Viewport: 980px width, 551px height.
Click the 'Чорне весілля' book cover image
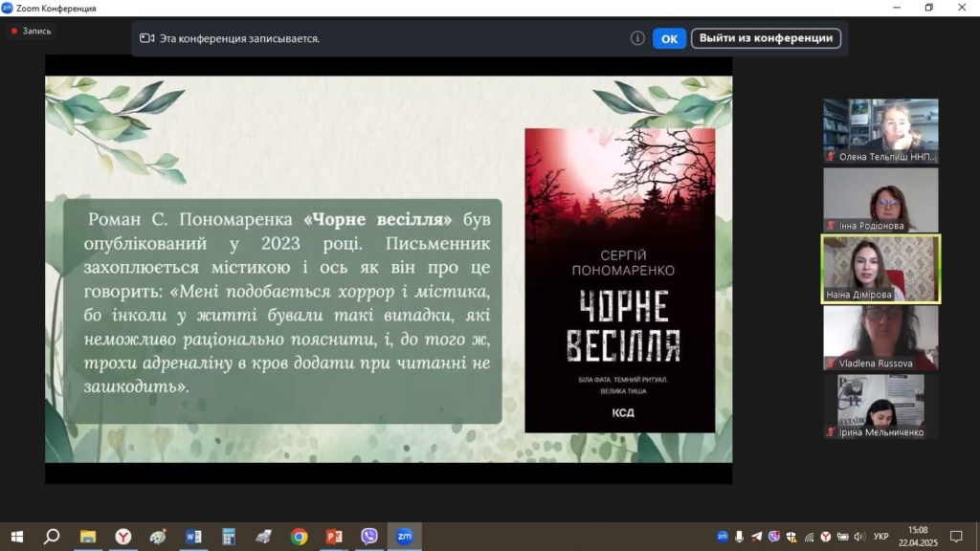pyautogui.click(x=619, y=280)
